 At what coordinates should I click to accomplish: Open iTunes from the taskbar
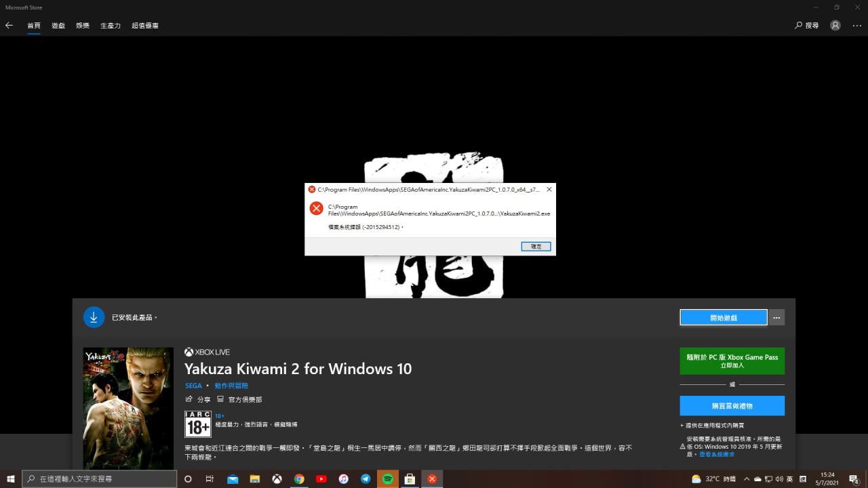click(x=343, y=479)
